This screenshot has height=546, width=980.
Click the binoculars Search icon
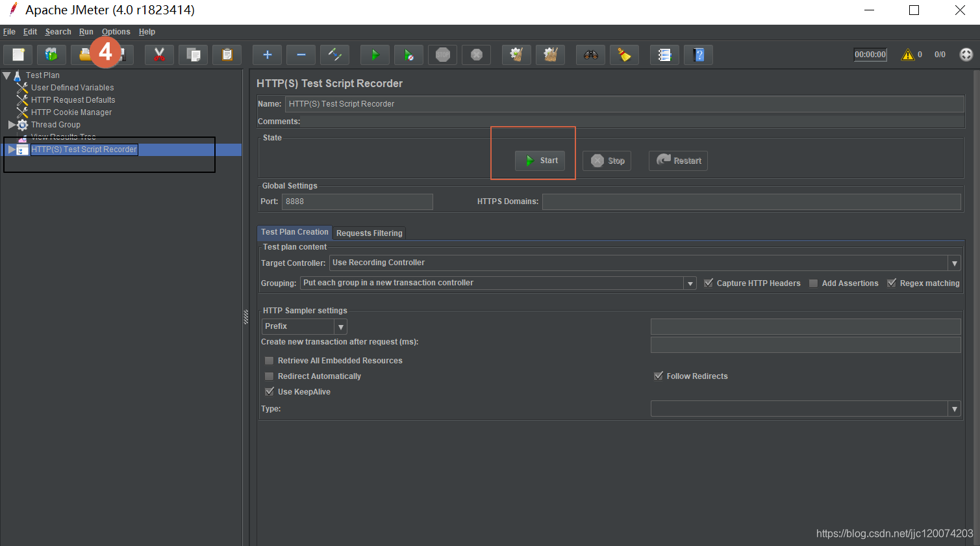(x=591, y=55)
